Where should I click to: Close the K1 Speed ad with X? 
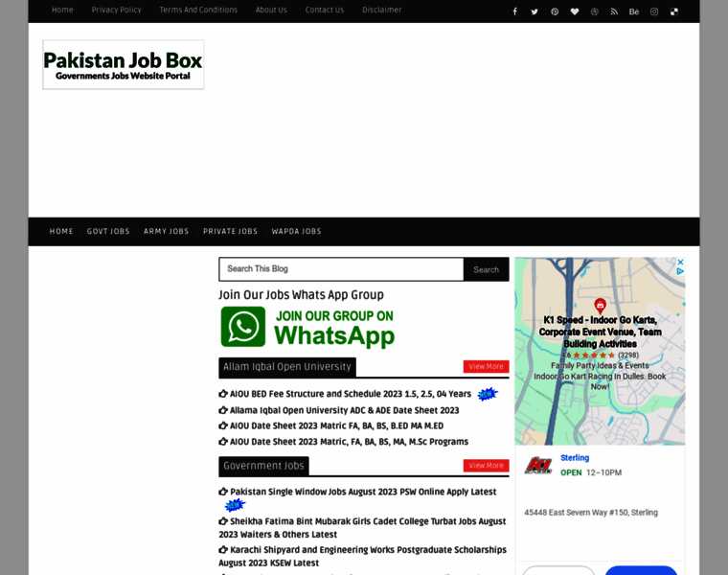pyautogui.click(x=680, y=262)
